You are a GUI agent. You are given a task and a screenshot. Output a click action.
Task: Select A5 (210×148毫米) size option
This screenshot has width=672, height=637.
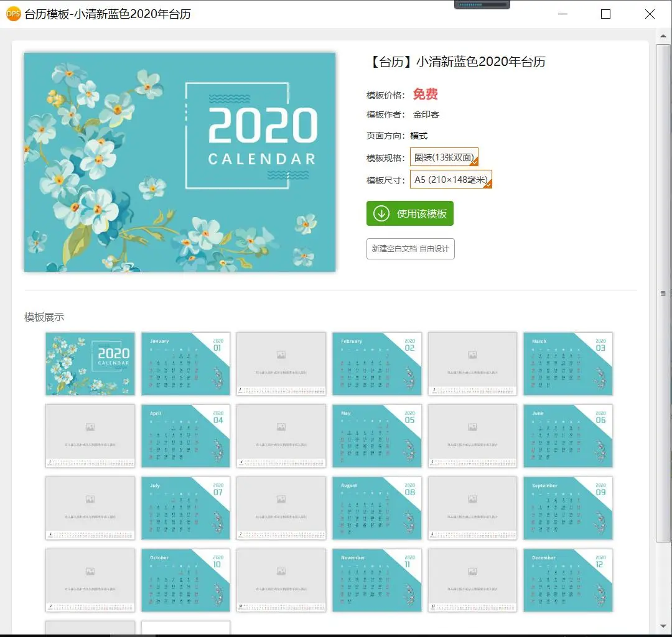point(451,179)
